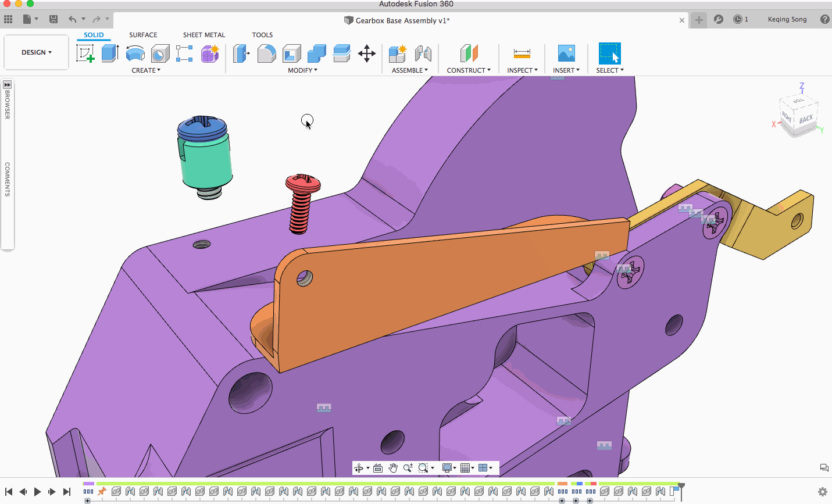Viewport: 832px width, 504px height.
Task: Click the Keqing Song account name
Action: (x=787, y=19)
